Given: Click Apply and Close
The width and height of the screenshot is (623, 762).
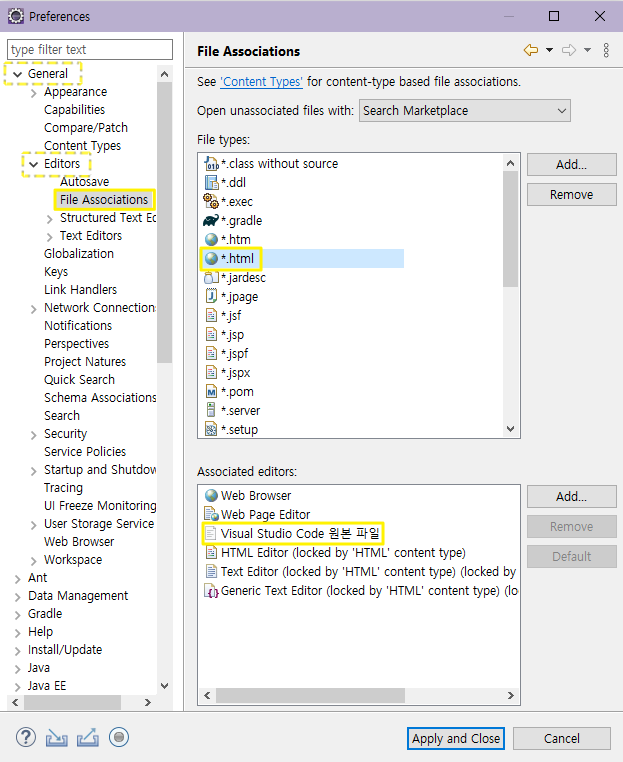Looking at the screenshot, I should (456, 739).
